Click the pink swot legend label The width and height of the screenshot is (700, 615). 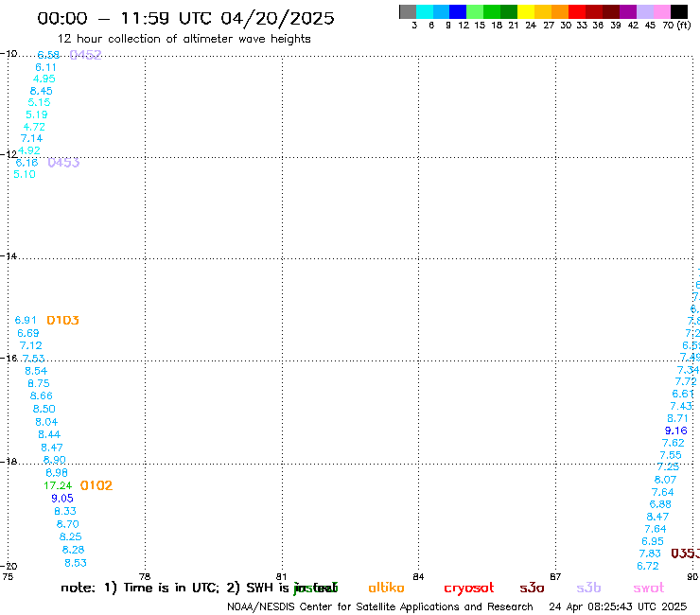click(649, 589)
